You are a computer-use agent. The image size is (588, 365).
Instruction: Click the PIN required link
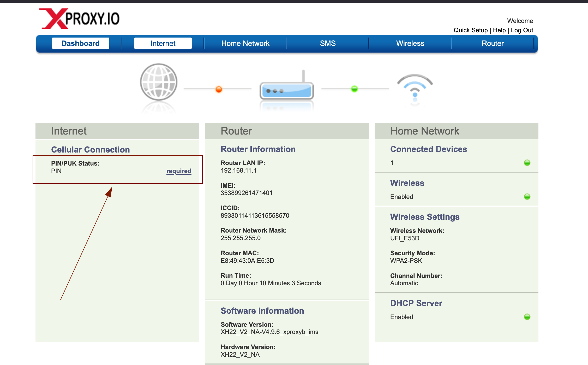pos(179,171)
